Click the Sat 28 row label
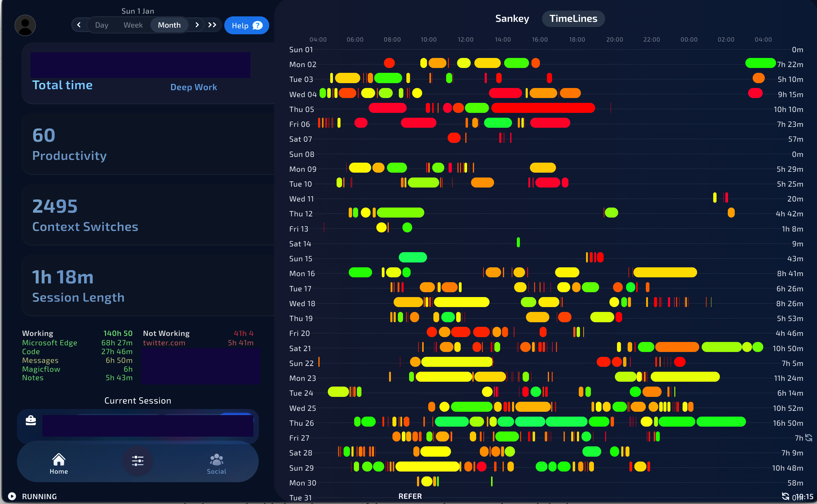817x504 pixels. (301, 453)
